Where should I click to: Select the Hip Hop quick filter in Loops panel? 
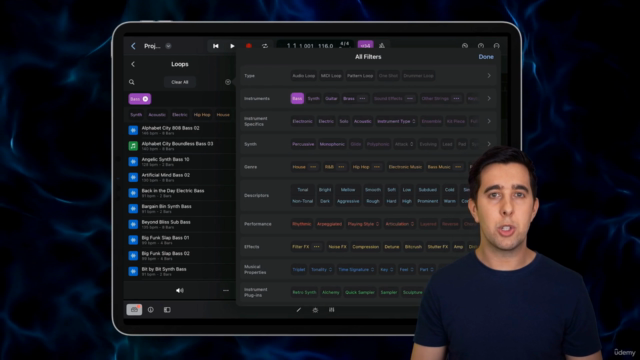coord(202,115)
